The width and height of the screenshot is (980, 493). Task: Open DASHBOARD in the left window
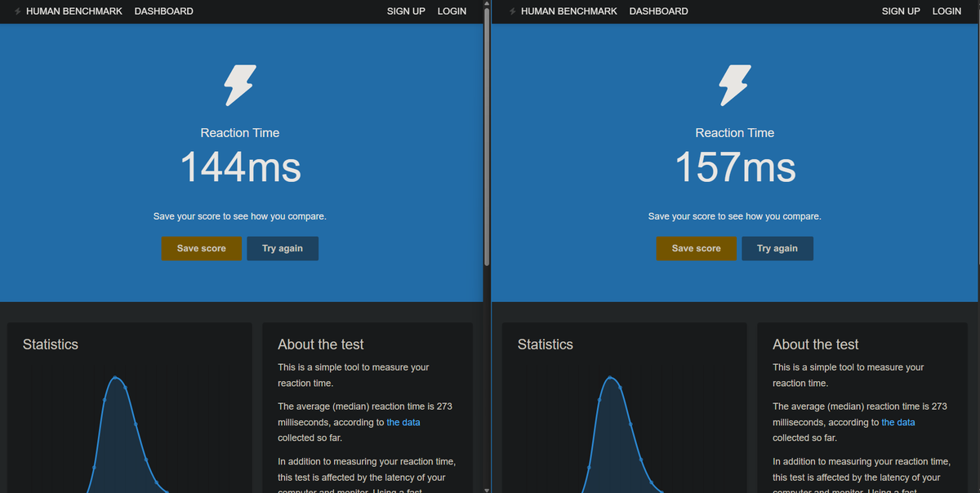pos(164,11)
